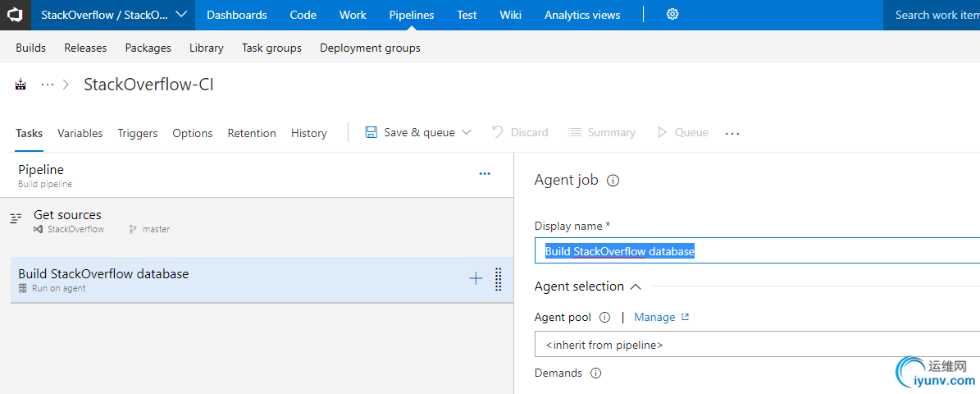Switch to the Variables tab
Screen dimensions: 980x394
coord(80,133)
